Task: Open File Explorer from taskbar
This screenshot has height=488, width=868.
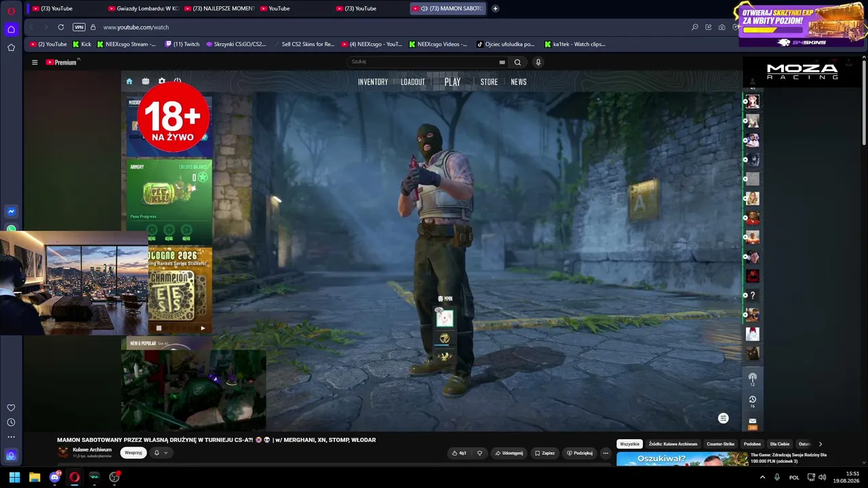Action: (x=35, y=477)
